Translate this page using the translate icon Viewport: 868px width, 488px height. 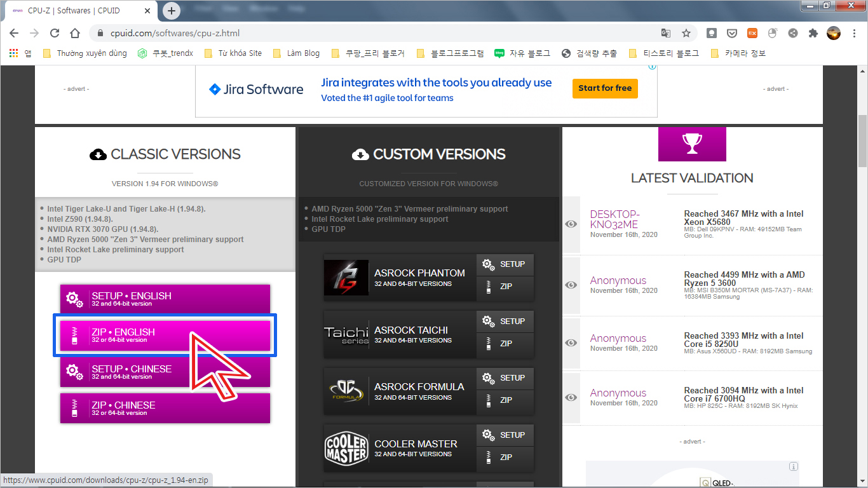tap(666, 33)
